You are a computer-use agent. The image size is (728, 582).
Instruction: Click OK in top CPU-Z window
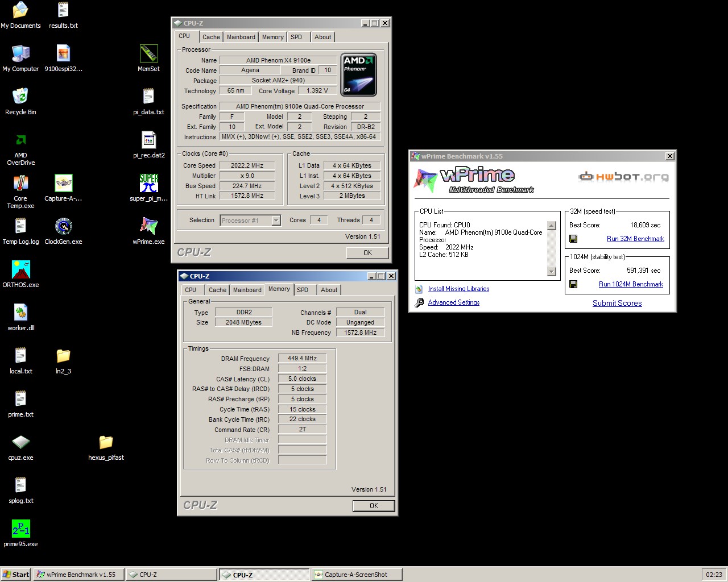click(x=367, y=253)
